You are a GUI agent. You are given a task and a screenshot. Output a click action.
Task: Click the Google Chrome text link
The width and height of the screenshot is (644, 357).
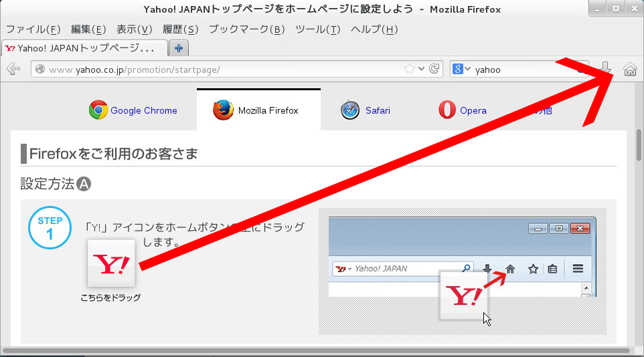143,110
